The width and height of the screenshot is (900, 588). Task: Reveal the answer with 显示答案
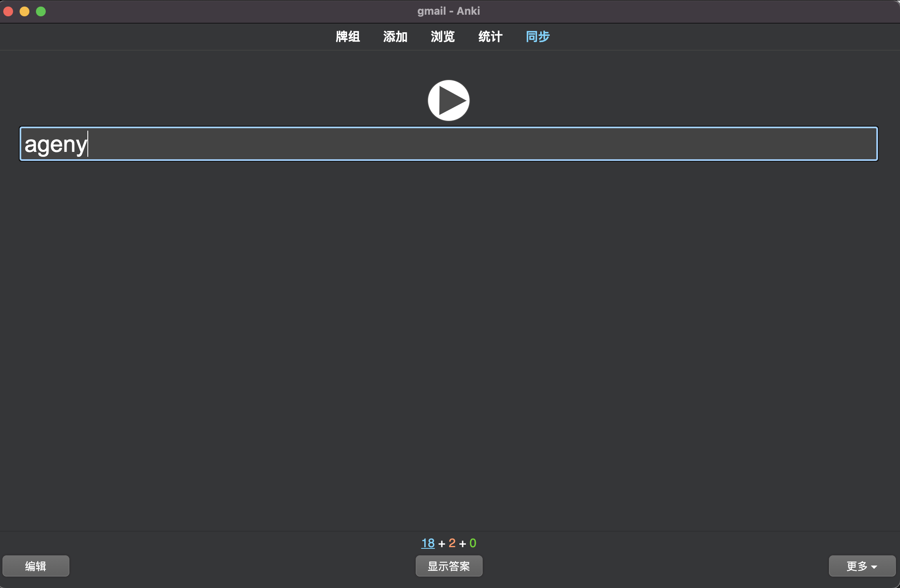449,566
